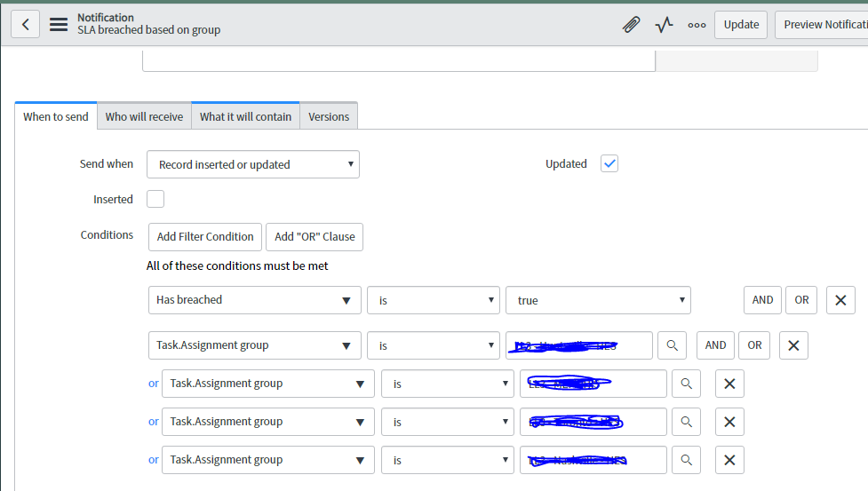Image resolution: width=868 pixels, height=491 pixels.
Task: Open operator dropdown in second 'or' row
Action: (447, 422)
